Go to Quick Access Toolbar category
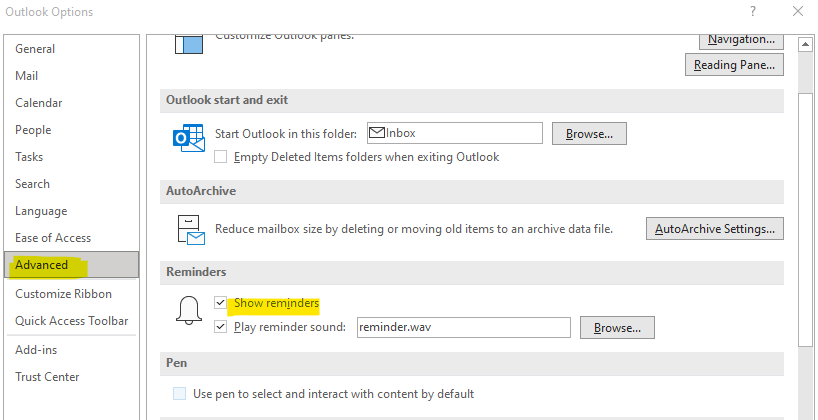The height and width of the screenshot is (420, 818). (72, 321)
